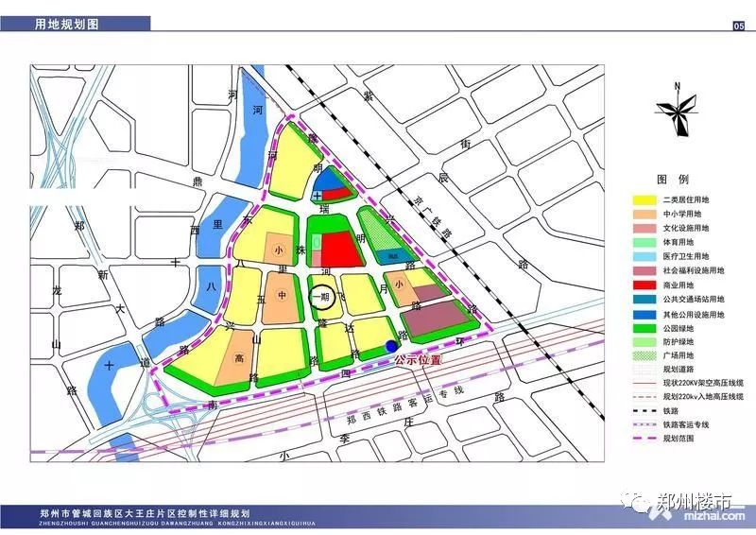
Task: Click the 高 label on high school parcel
Action: [240, 358]
